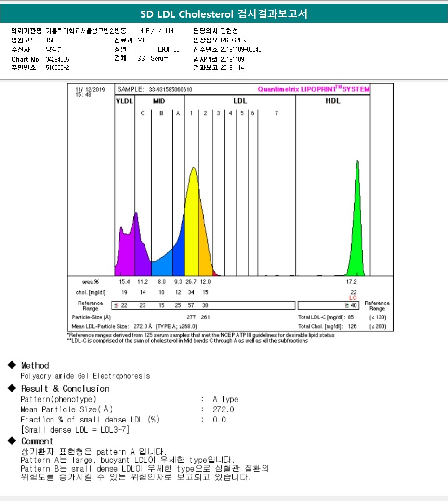
Task: Select department value "ME"
Action: pyautogui.click(x=142, y=40)
